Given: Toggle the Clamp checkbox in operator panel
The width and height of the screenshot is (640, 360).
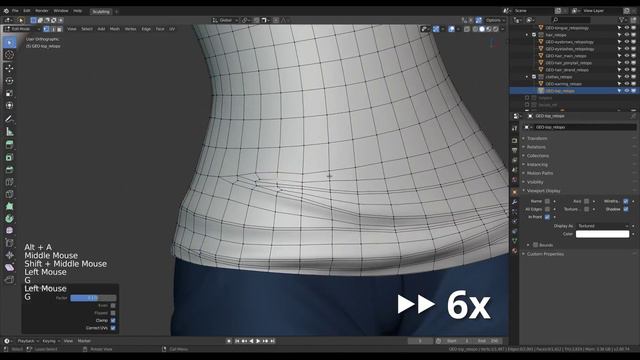Looking at the screenshot, I should [x=113, y=320].
